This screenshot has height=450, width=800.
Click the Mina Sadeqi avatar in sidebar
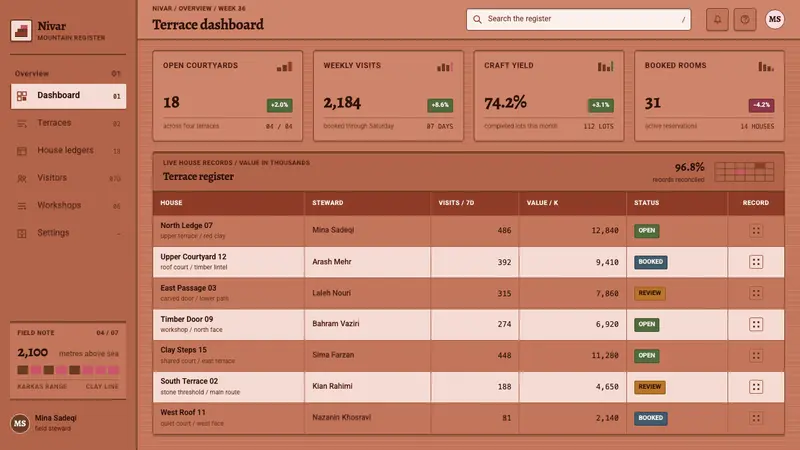[x=20, y=423]
